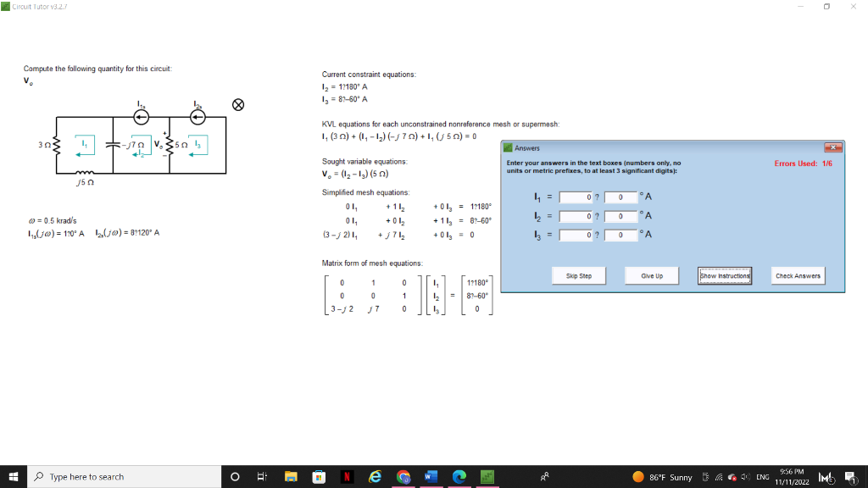
Task: Open Netflix from the taskbar
Action: pyautogui.click(x=346, y=475)
